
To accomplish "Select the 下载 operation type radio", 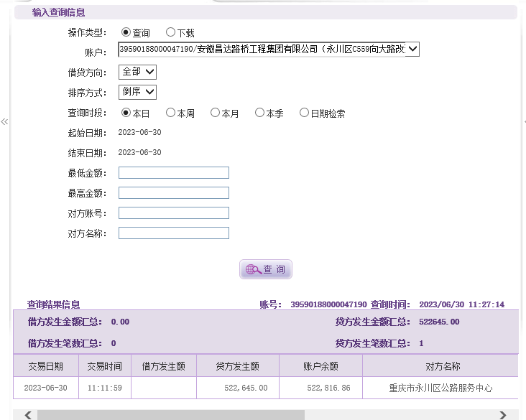I will pyautogui.click(x=170, y=32).
